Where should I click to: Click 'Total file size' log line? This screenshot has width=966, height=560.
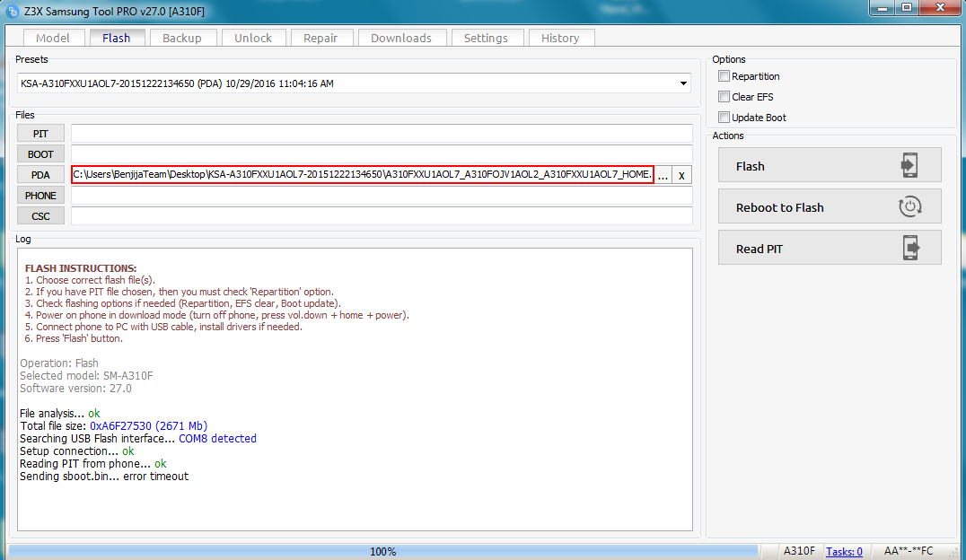pos(113,425)
